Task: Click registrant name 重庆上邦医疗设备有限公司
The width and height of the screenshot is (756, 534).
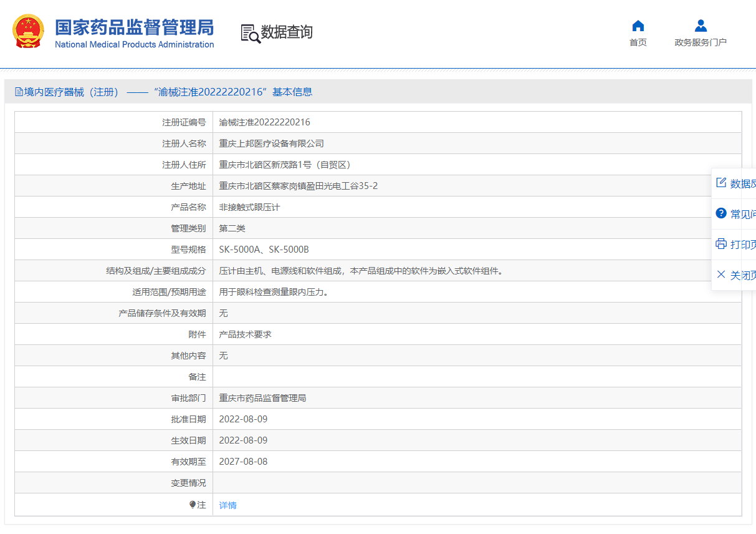Action: [x=272, y=143]
